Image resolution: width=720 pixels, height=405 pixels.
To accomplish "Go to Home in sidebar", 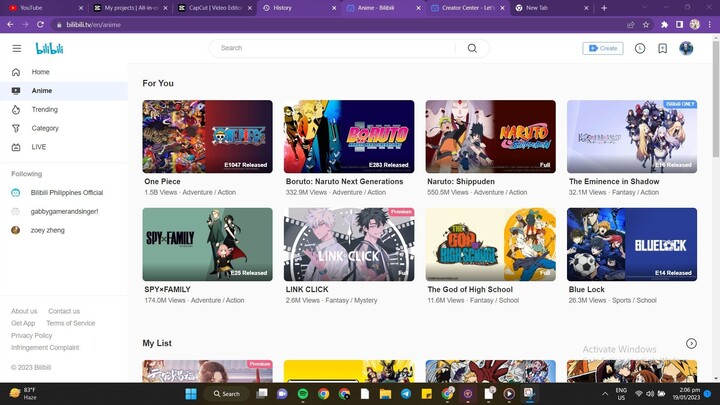I will click(64, 72).
